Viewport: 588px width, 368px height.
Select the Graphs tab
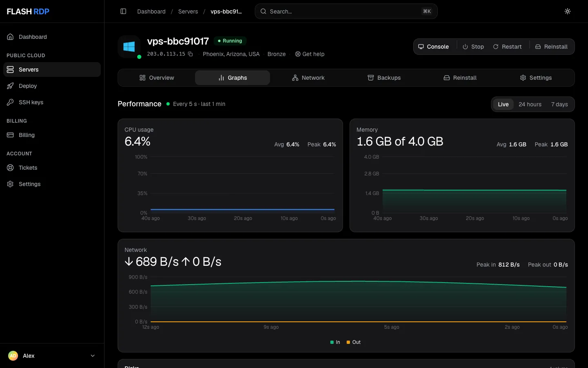[233, 78]
